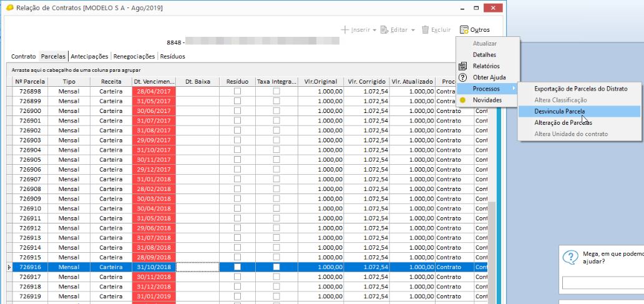Click the yellow Novidades dot icon
Viewport: 644px width, 304px height.
(x=462, y=100)
